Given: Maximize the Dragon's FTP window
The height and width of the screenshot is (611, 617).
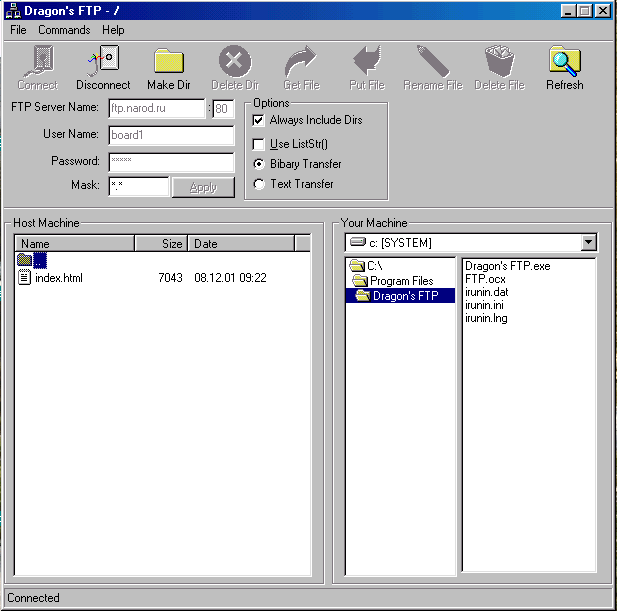Looking at the screenshot, I should click(x=585, y=11).
